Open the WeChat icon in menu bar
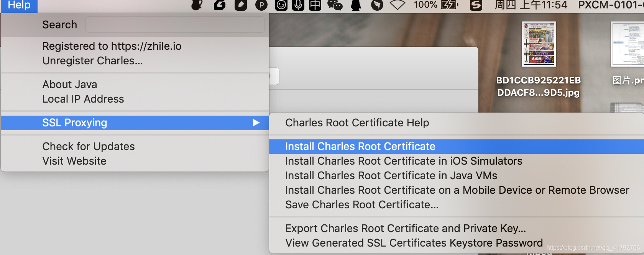The width and height of the screenshot is (644, 255). point(335,5)
